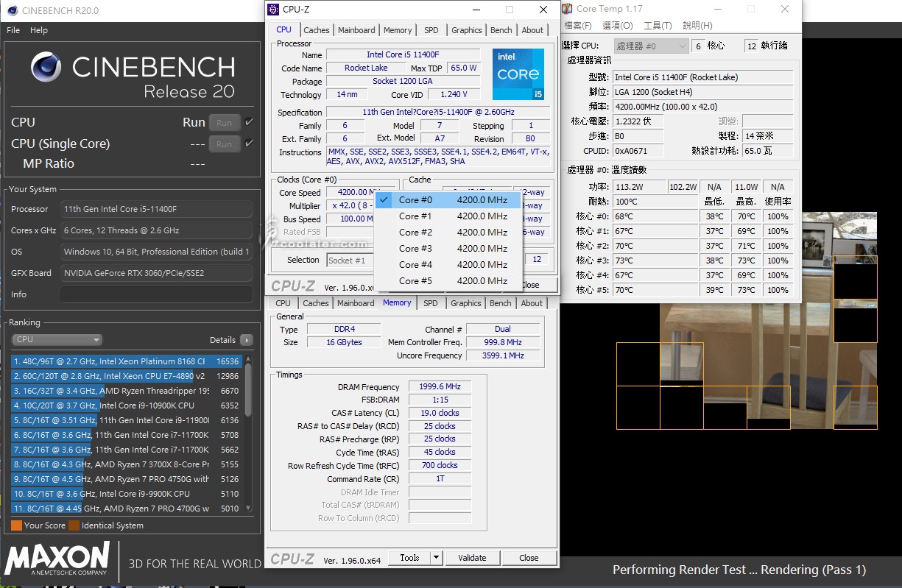The image size is (902, 588).
Task: Click the Cinebench sphere logo
Action: (46, 67)
